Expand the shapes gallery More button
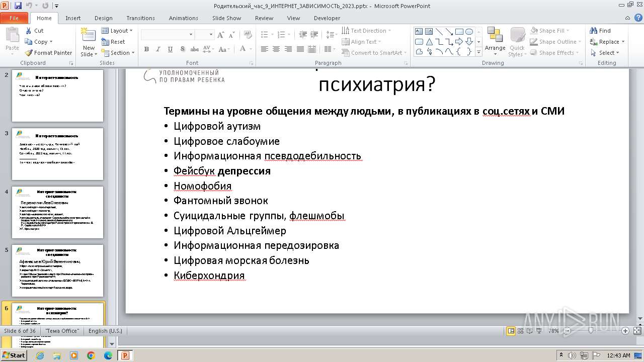 pyautogui.click(x=478, y=52)
